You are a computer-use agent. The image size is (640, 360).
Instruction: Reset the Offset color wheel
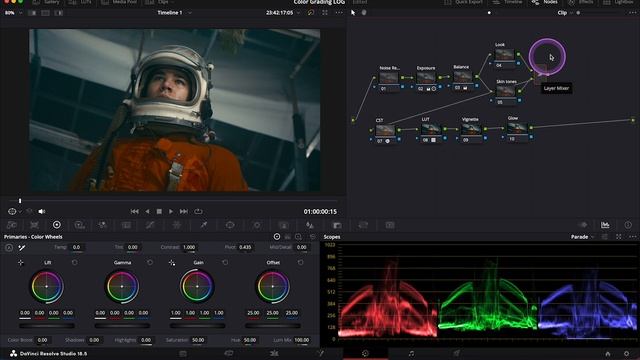pos(300,262)
